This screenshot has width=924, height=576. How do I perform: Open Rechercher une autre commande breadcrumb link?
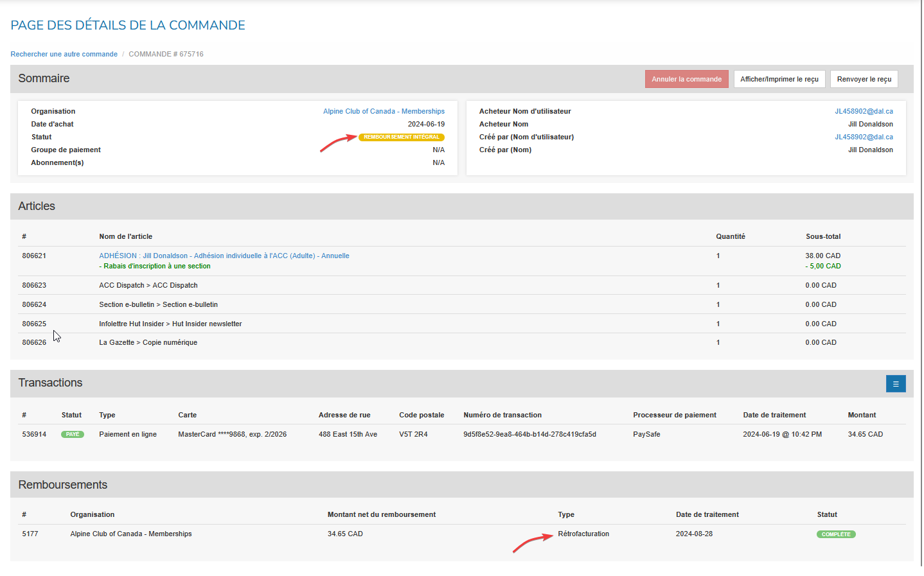click(64, 54)
